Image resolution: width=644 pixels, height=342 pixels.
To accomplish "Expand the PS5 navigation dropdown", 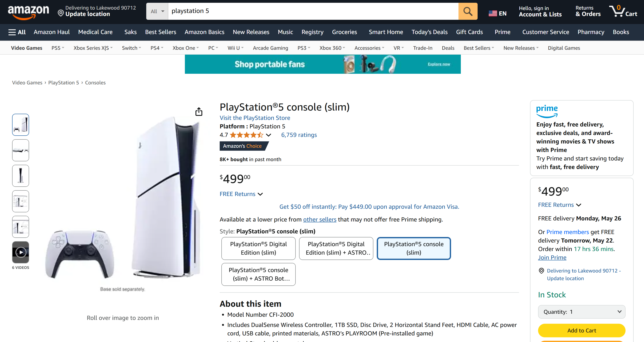I will 58,48.
